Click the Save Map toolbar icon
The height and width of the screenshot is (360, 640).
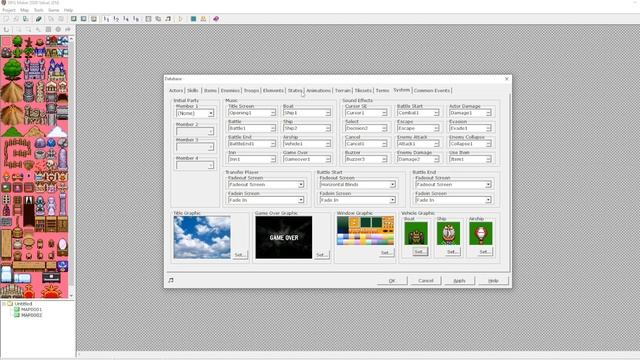[51, 19]
